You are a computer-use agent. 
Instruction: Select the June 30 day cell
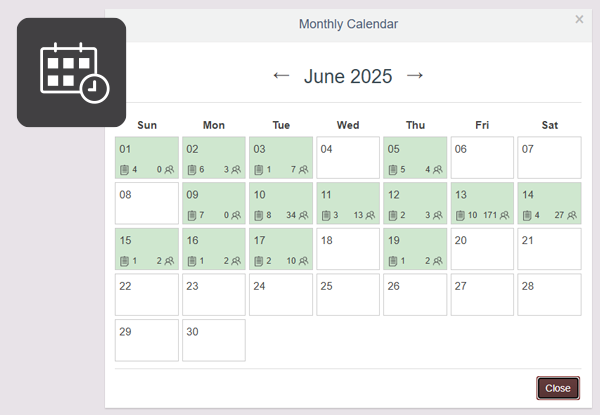coord(213,340)
